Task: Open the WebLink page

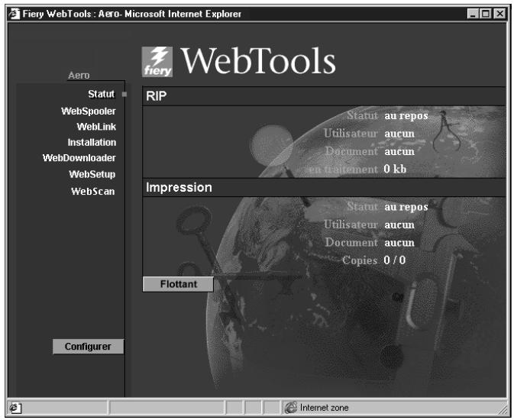Action: coord(96,127)
